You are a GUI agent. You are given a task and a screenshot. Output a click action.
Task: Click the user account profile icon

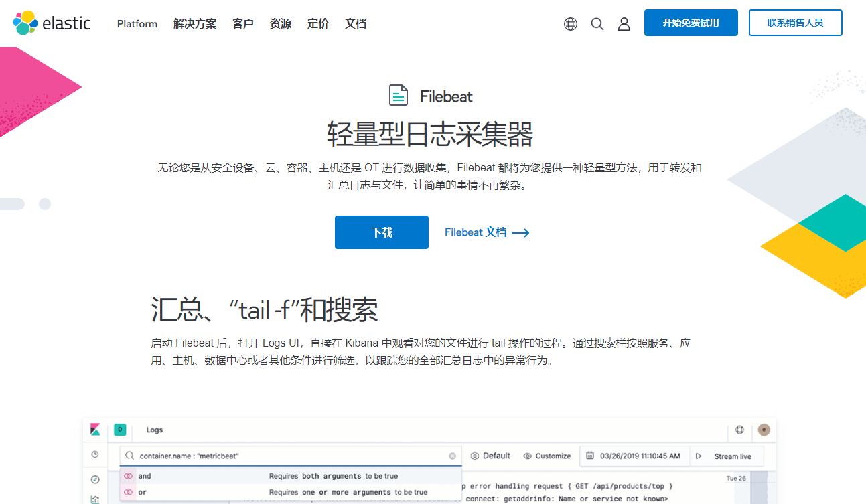(624, 24)
